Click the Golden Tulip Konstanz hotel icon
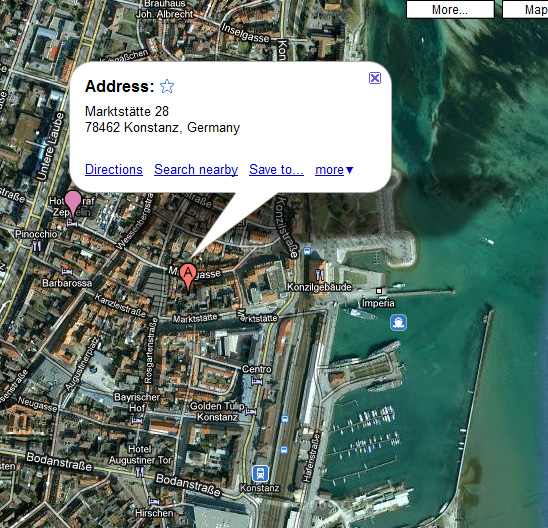Viewport: 548px width, 528px height. click(251, 411)
